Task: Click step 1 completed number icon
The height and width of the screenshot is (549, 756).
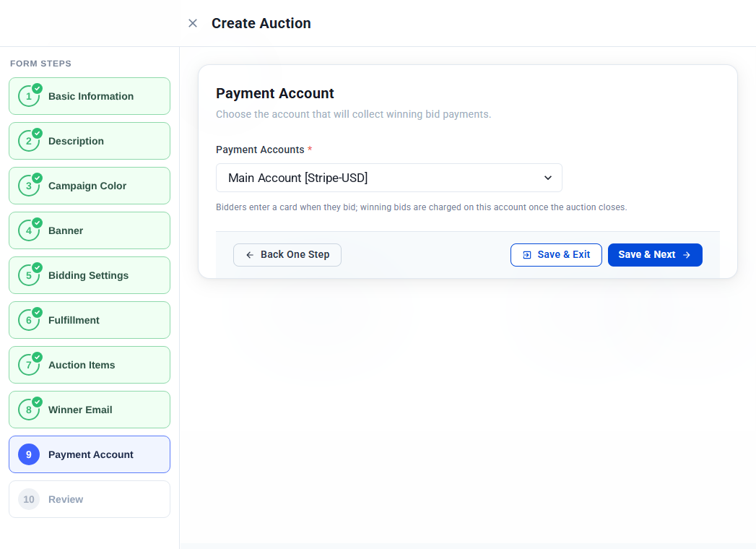Action: (x=29, y=96)
